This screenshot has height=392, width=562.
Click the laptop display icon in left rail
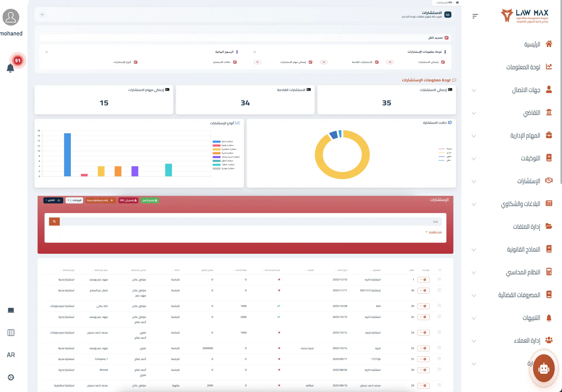(11, 310)
